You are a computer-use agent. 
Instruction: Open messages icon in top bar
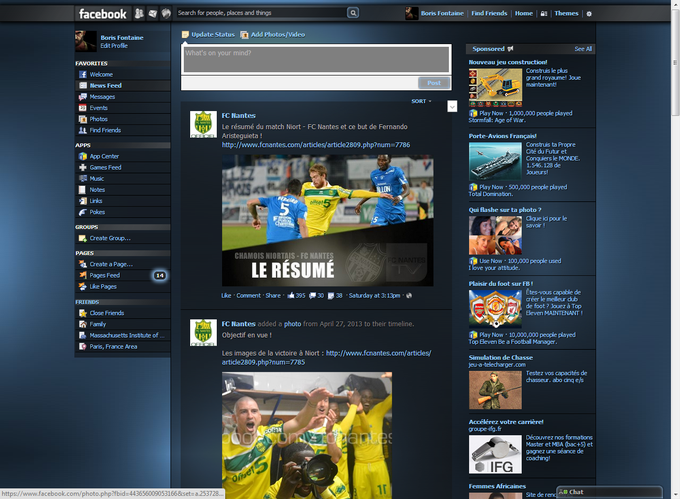click(153, 13)
